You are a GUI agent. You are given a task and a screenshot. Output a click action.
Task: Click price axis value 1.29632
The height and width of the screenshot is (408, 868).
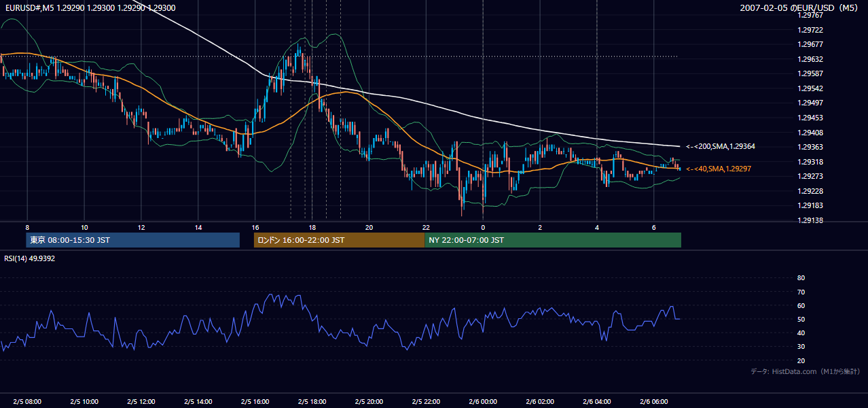(x=810, y=59)
